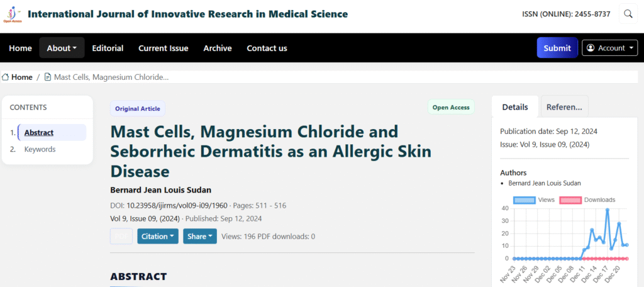644x287 pixels.
Task: Select the Details tab
Action: [514, 107]
